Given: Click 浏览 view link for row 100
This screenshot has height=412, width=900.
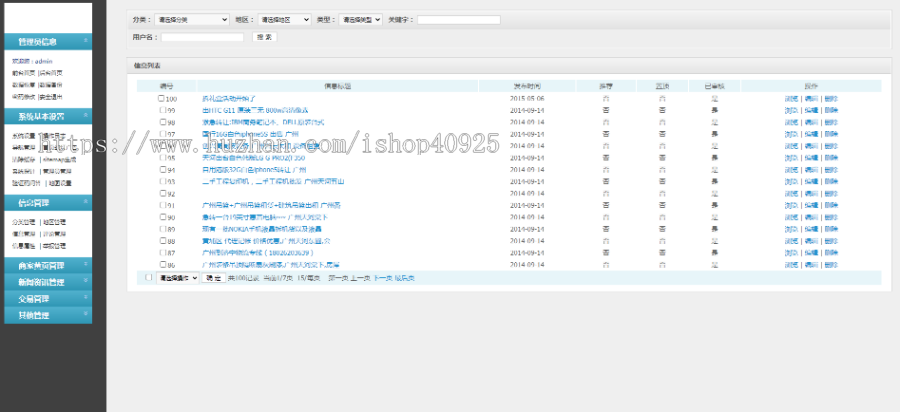Looking at the screenshot, I should point(792,99).
